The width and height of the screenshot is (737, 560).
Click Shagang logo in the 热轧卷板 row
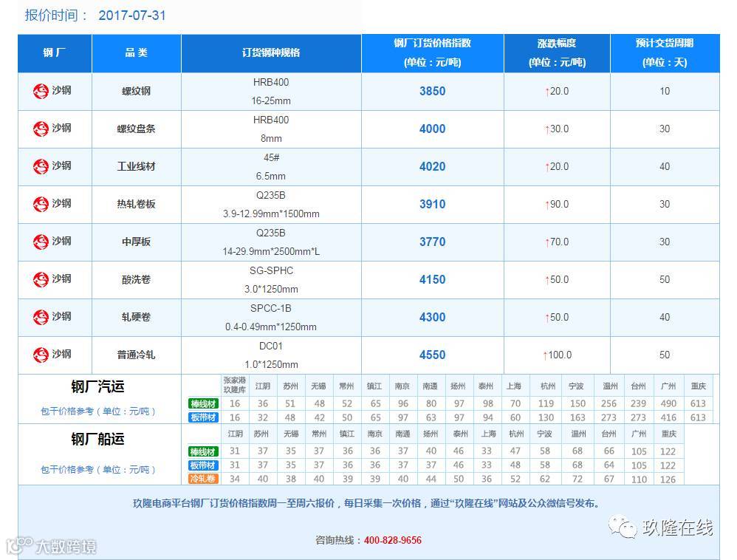point(41,204)
